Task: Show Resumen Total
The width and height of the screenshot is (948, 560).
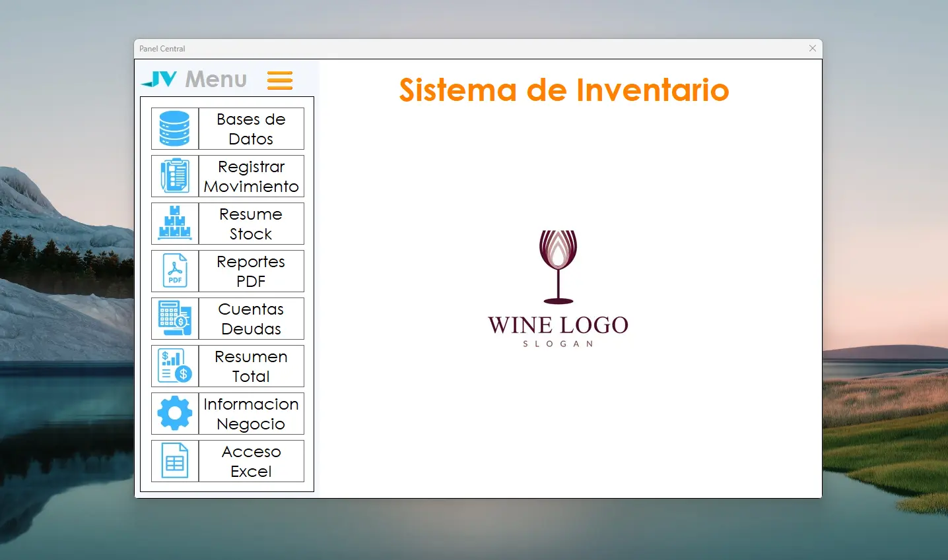Action: (251, 366)
